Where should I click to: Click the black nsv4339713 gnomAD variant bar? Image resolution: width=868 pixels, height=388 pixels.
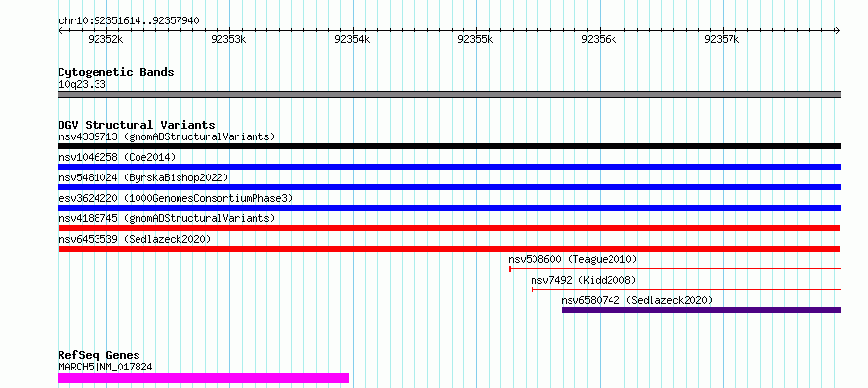449,146
